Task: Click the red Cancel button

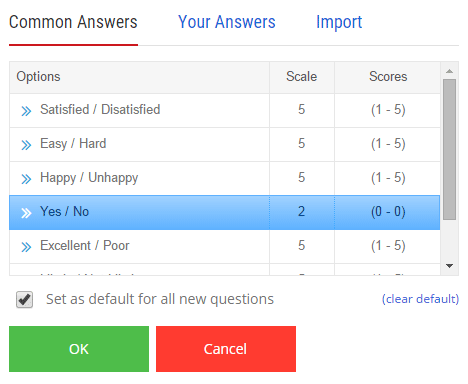Action: pos(226,349)
